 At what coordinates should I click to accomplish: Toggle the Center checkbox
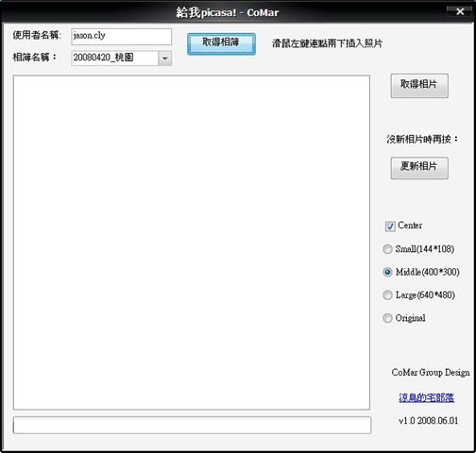pyautogui.click(x=390, y=226)
